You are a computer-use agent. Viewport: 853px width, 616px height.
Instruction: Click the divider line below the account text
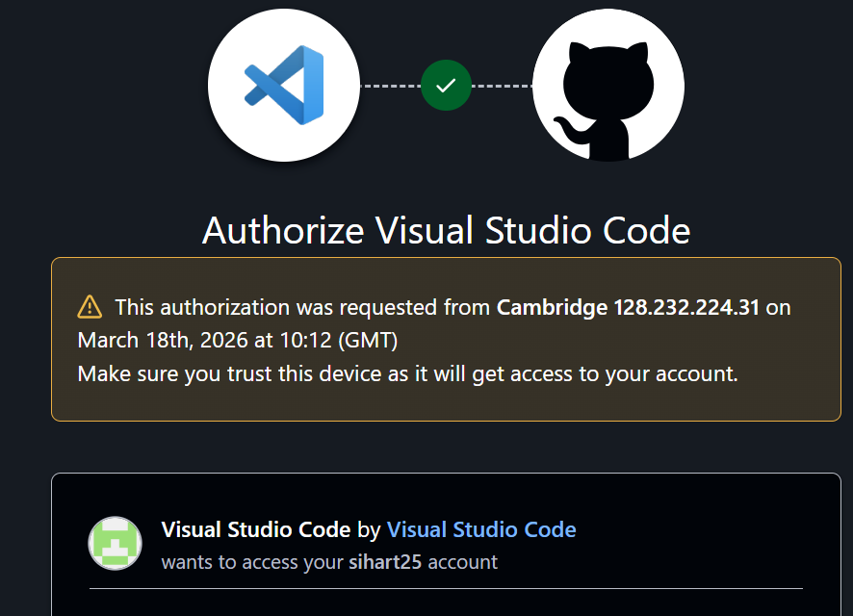(x=446, y=588)
